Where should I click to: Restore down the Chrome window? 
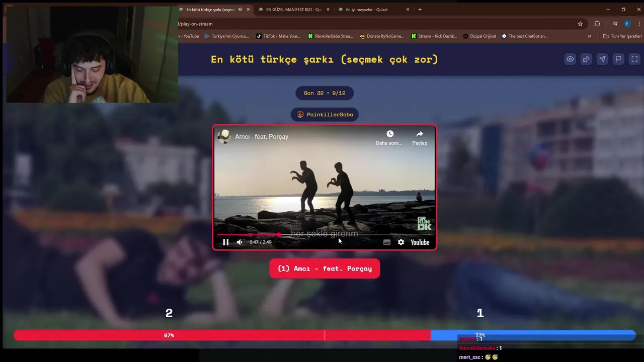(x=623, y=10)
